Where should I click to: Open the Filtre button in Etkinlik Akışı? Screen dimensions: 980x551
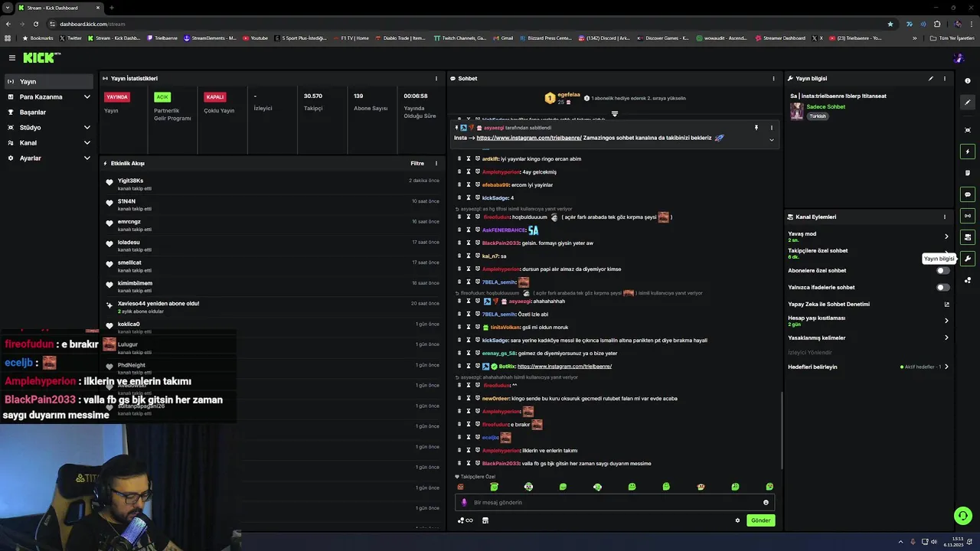[x=417, y=163]
